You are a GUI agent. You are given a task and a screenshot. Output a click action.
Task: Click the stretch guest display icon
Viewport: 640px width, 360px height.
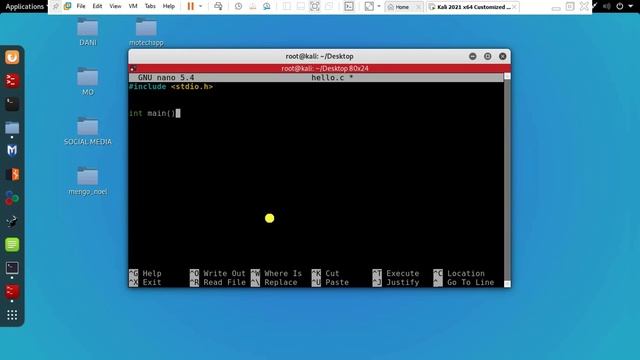pyautogui.click(x=369, y=7)
